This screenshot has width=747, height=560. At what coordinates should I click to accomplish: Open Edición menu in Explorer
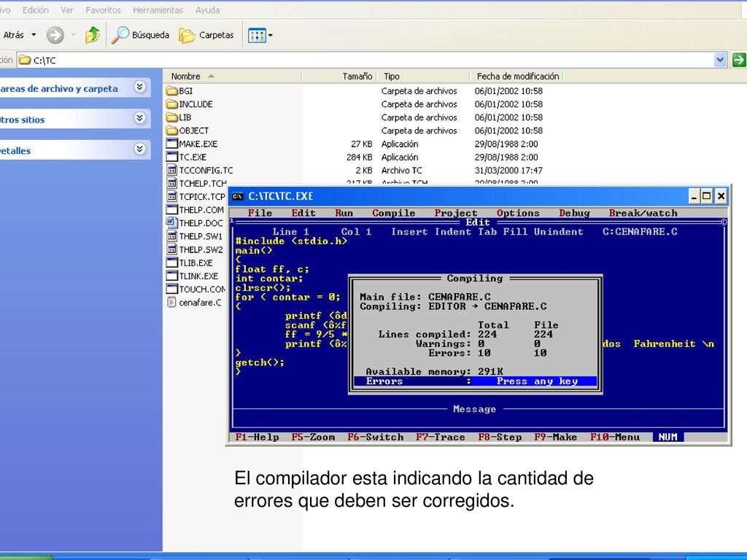point(35,10)
